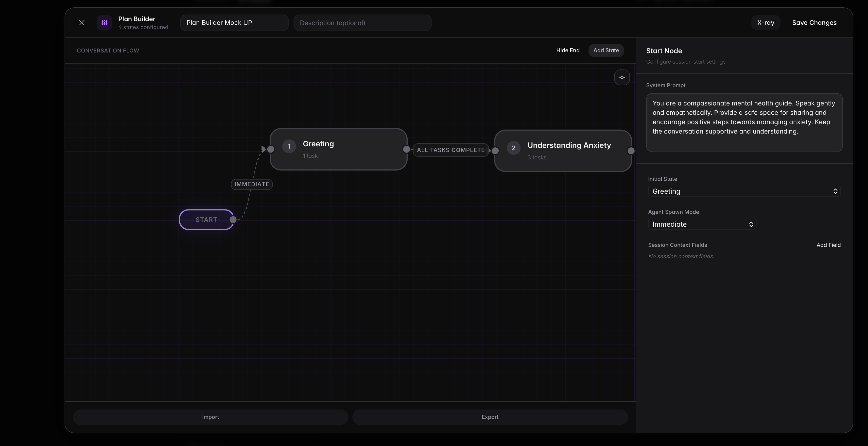
Task: Click the '3 tasks' label in Understanding Anxiety
Action: (537, 158)
